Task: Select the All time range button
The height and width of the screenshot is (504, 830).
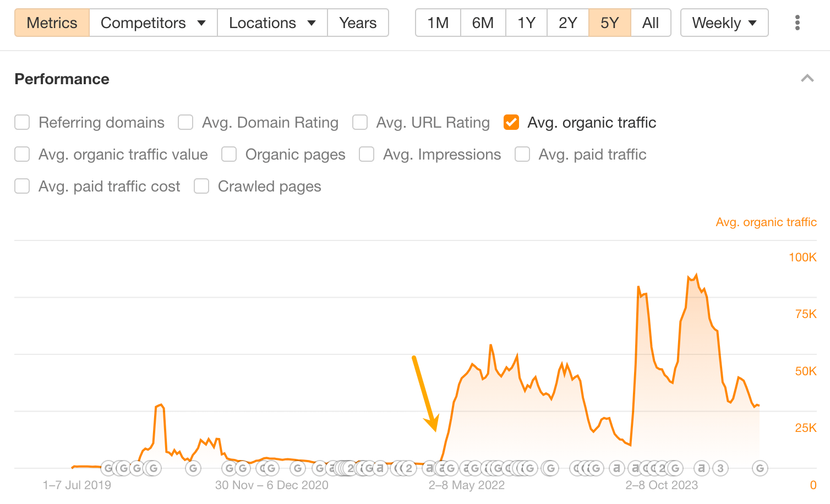Action: [x=651, y=23]
